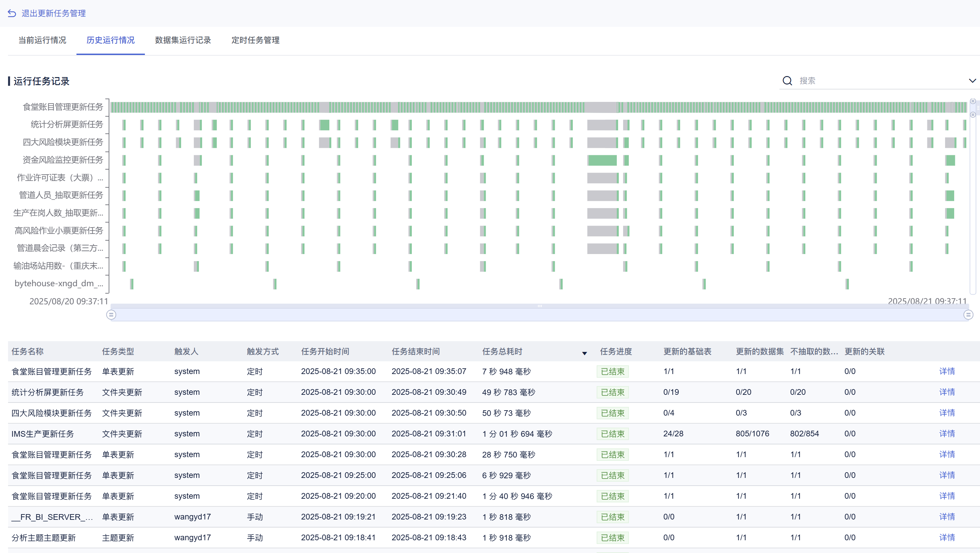Click the 手动 cell in the __FR_BI_SERVER_ row
The height and width of the screenshot is (553, 980).
tap(255, 517)
